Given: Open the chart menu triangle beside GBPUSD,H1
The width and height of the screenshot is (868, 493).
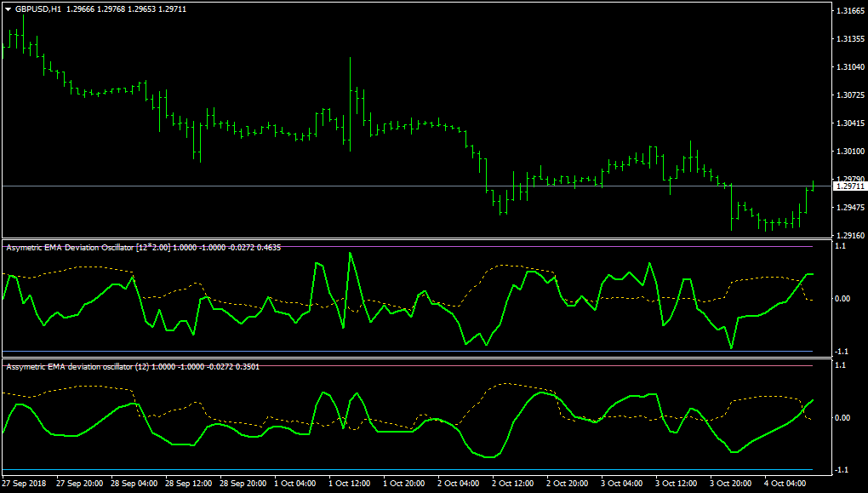Looking at the screenshot, I should [x=9, y=9].
